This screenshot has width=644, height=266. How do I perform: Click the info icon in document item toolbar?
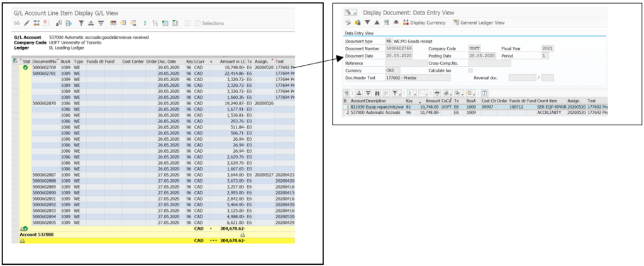point(484,94)
